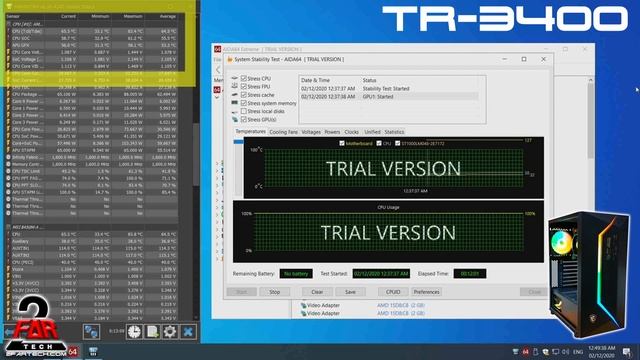
Task: Click the disk icon beside Stress local disks
Action: (x=235, y=111)
